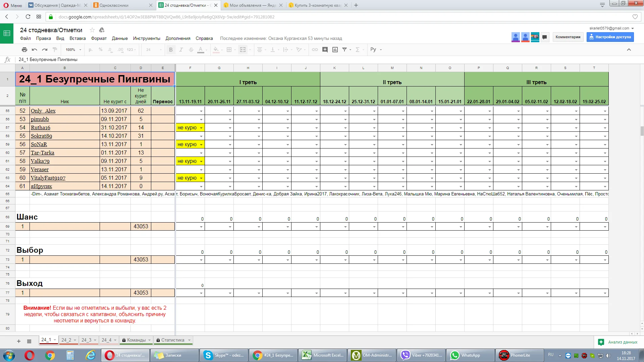Star the document with star icon
The height and width of the screenshot is (362, 644).
(x=92, y=30)
